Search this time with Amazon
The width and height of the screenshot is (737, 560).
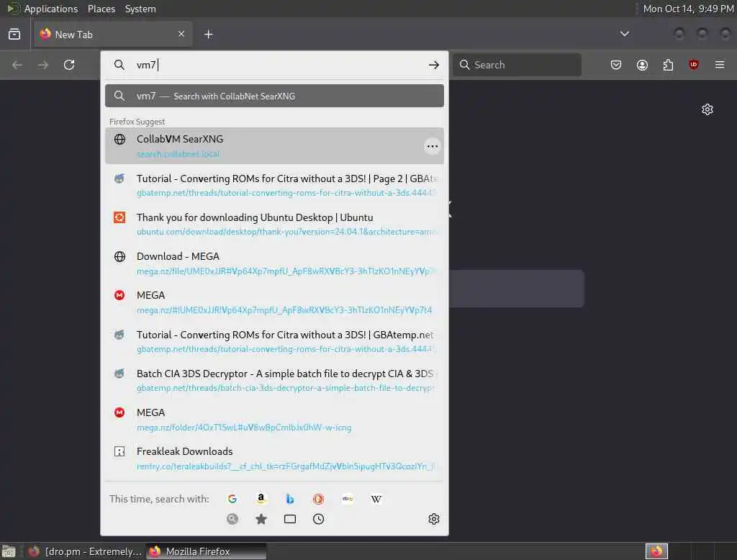(261, 499)
